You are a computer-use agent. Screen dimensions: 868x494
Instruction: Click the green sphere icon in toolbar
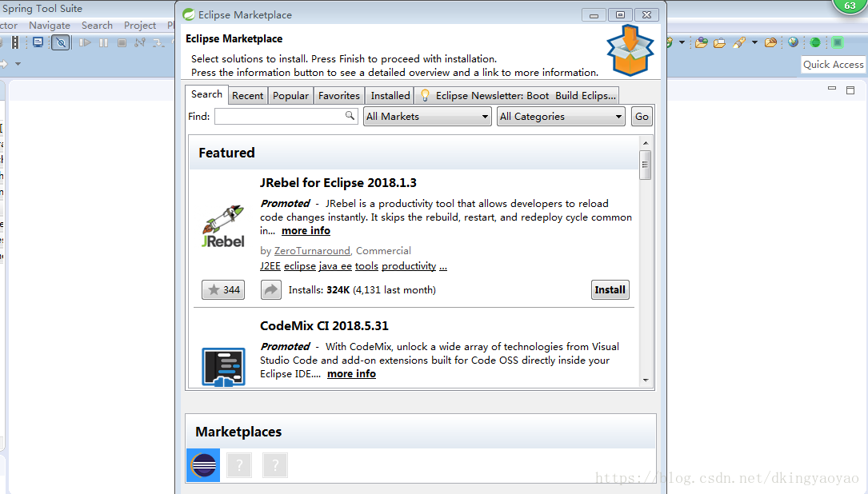815,42
